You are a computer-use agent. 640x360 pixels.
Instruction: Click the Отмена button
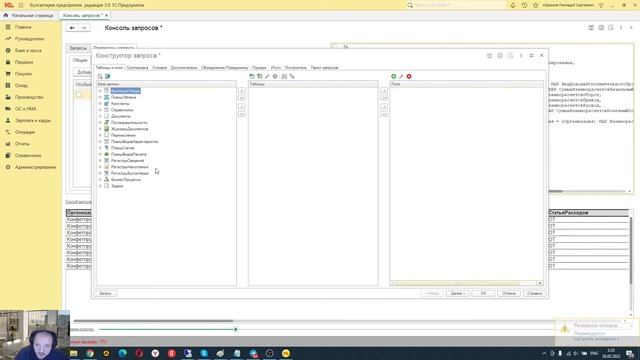(509, 293)
